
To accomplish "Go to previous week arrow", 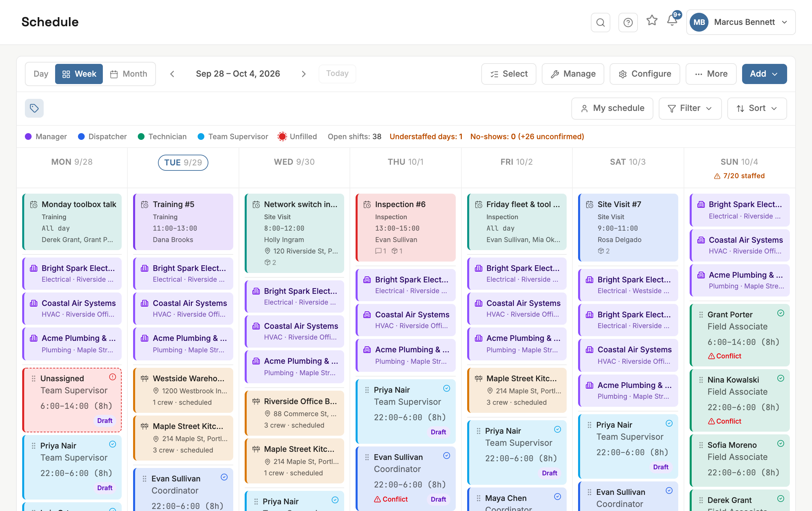I will (172, 74).
